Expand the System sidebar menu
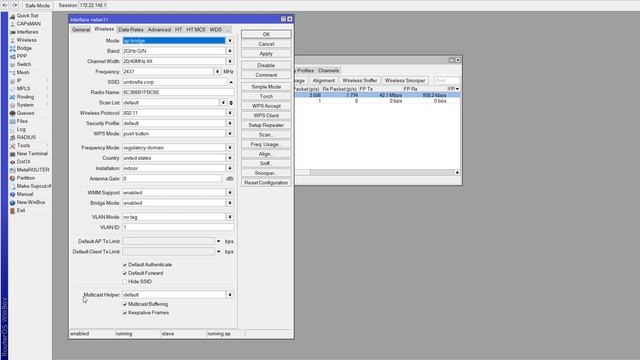Screen dimensions: 640x360 click(25, 105)
